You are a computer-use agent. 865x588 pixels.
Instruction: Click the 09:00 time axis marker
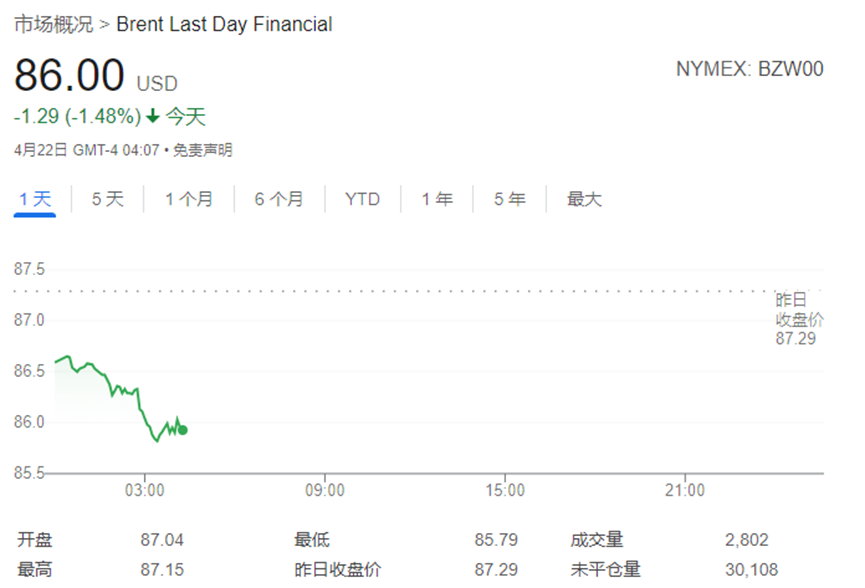(x=325, y=490)
